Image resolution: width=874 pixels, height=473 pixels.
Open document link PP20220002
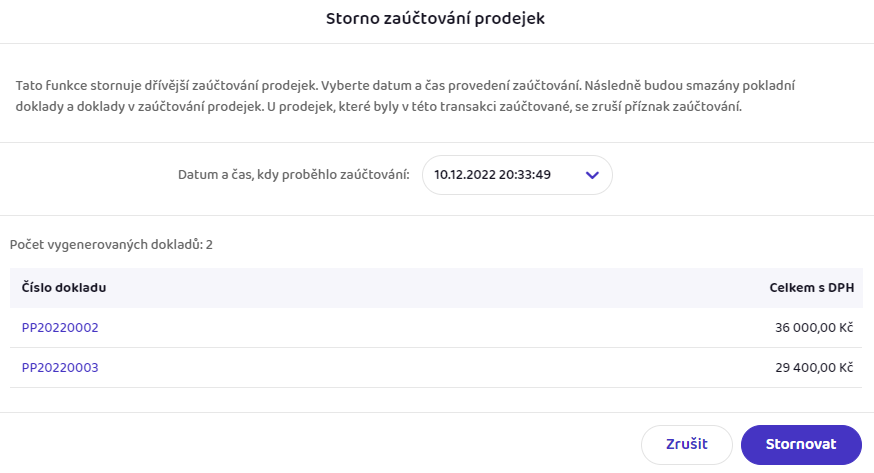tap(60, 328)
